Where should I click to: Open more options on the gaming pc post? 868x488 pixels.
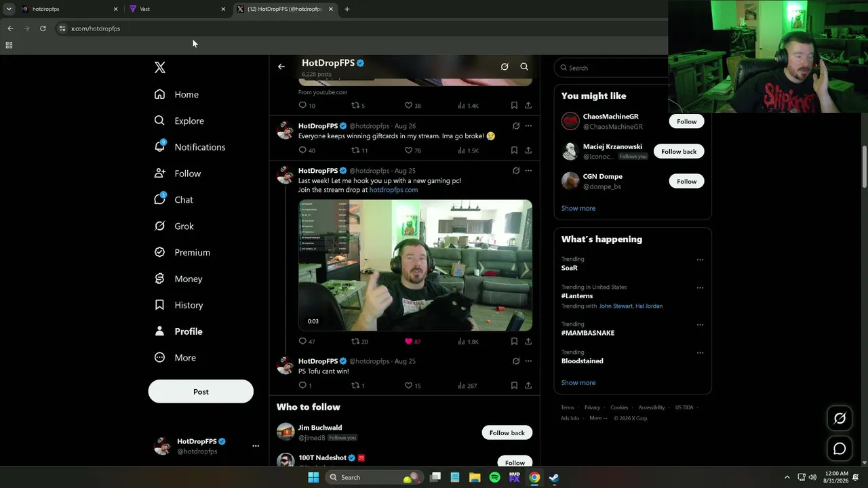(x=528, y=171)
